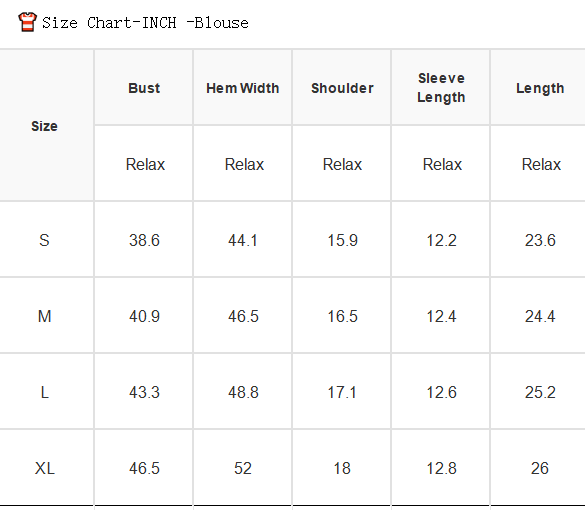Select hem width value 46.5 for size M

(243, 316)
